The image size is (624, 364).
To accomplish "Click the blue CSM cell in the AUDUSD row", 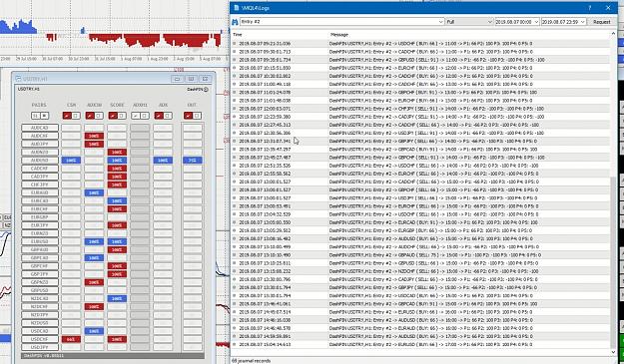I will (71, 161).
